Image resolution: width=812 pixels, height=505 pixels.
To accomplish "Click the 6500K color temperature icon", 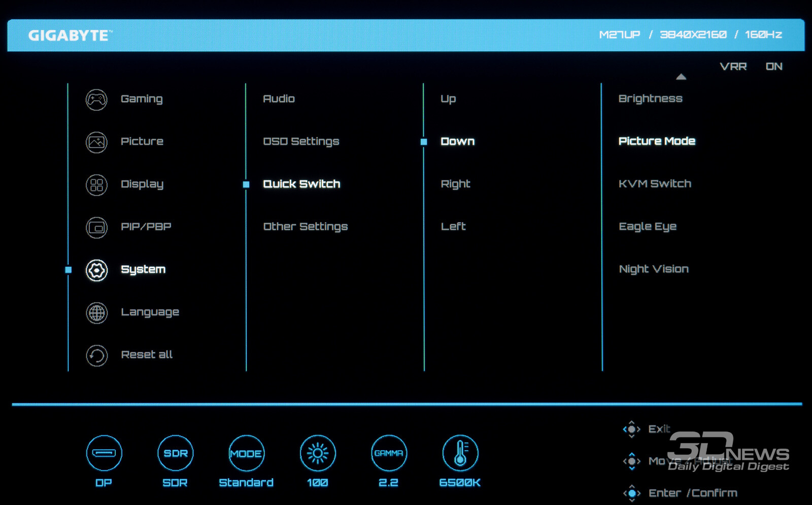I will (x=460, y=453).
